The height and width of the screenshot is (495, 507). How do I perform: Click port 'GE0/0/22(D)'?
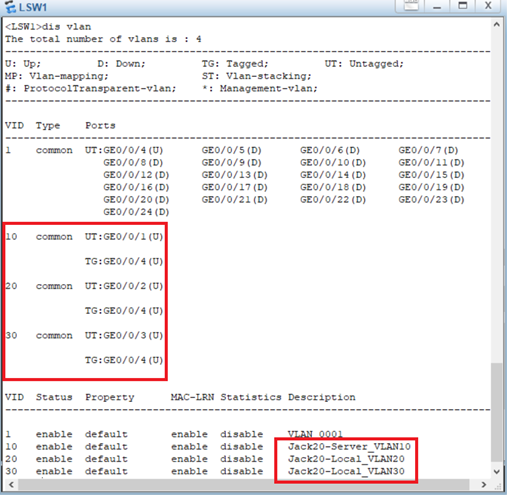tap(333, 200)
